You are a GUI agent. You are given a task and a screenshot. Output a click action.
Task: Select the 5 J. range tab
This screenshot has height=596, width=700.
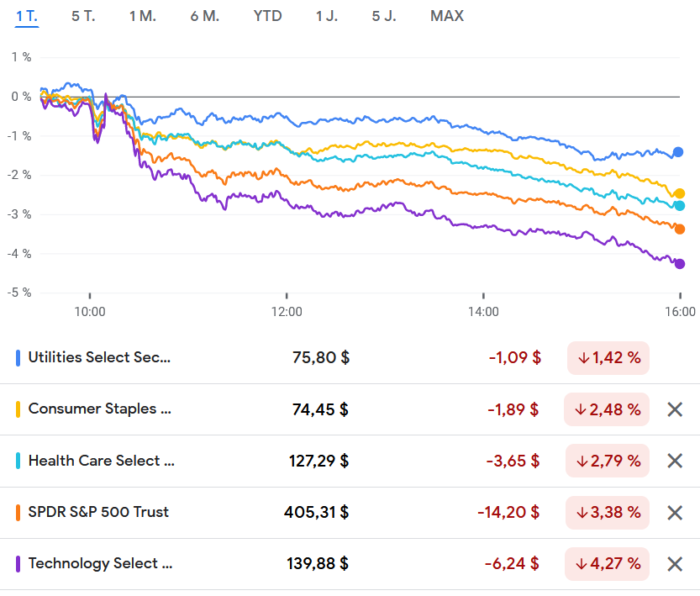tap(384, 16)
